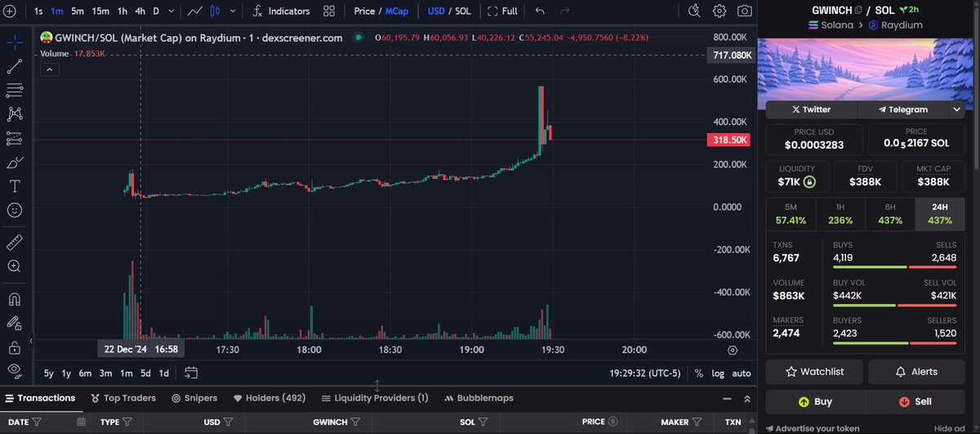Switch to the Top Traders tab

coord(123,398)
